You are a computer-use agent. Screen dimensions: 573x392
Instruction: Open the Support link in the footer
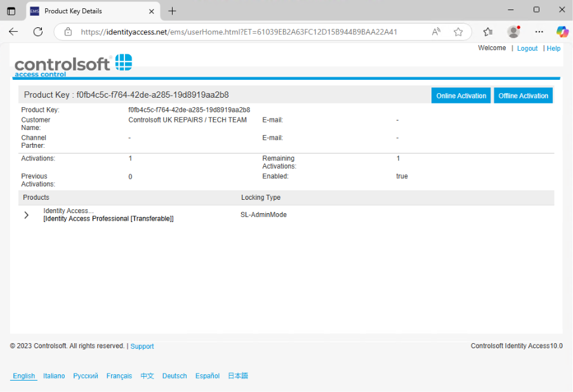click(142, 346)
